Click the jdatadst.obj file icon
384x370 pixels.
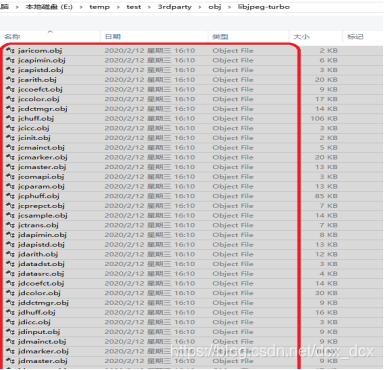10,264
